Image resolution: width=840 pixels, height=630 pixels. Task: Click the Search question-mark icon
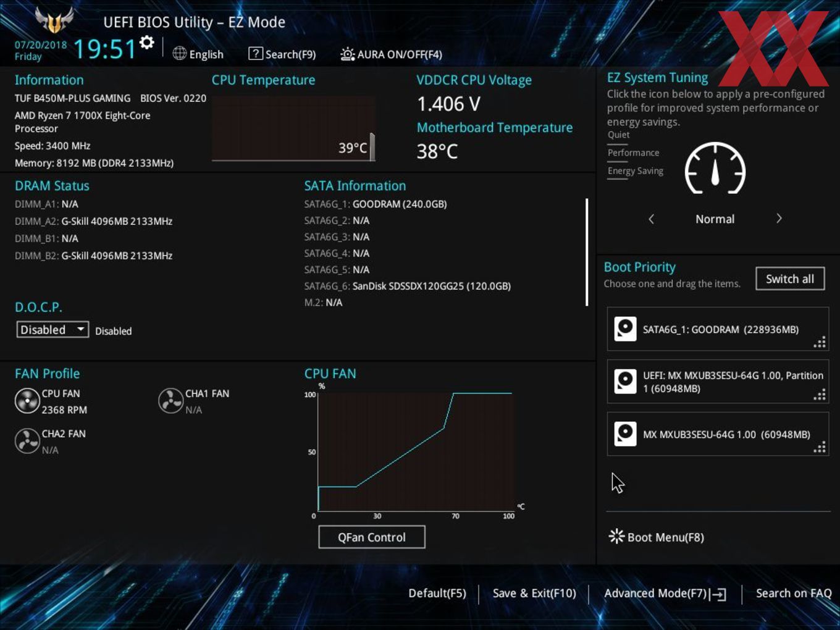point(256,54)
